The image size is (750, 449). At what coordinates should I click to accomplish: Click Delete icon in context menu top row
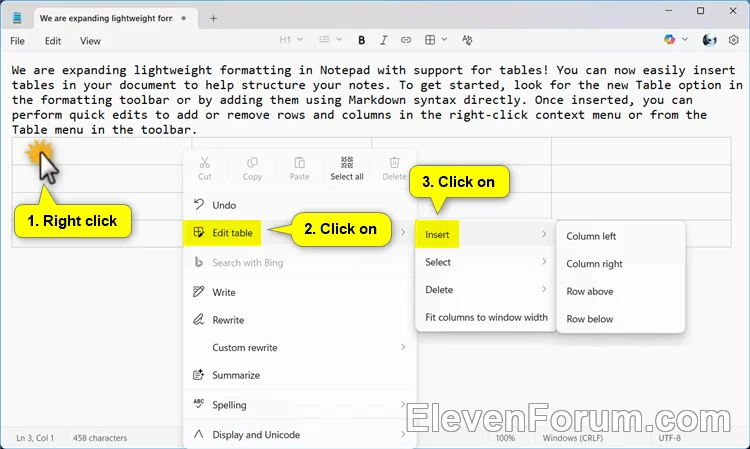(394, 169)
